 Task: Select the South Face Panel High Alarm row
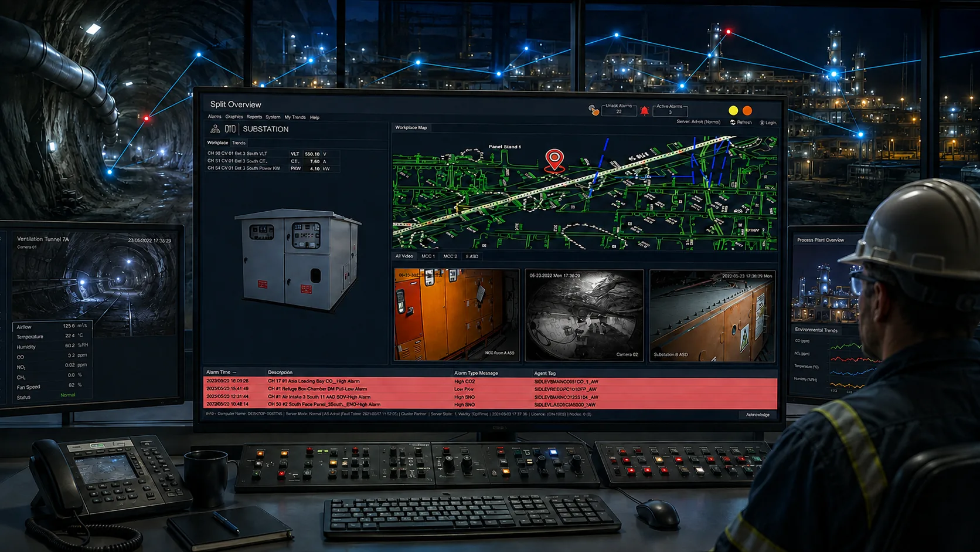coord(490,404)
